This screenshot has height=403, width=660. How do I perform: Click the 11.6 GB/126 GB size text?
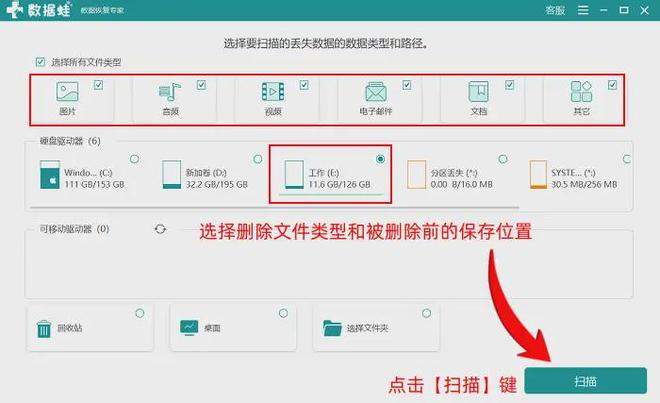[x=339, y=184]
